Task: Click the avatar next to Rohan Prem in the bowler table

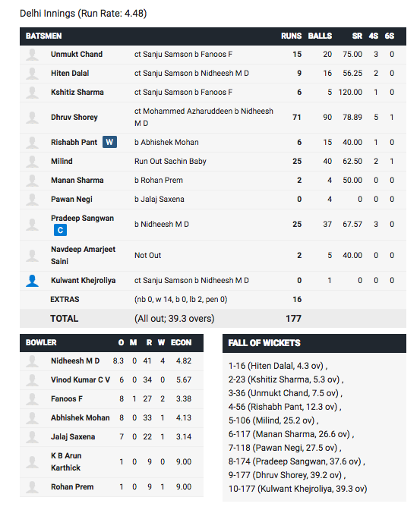Action: 32,487
